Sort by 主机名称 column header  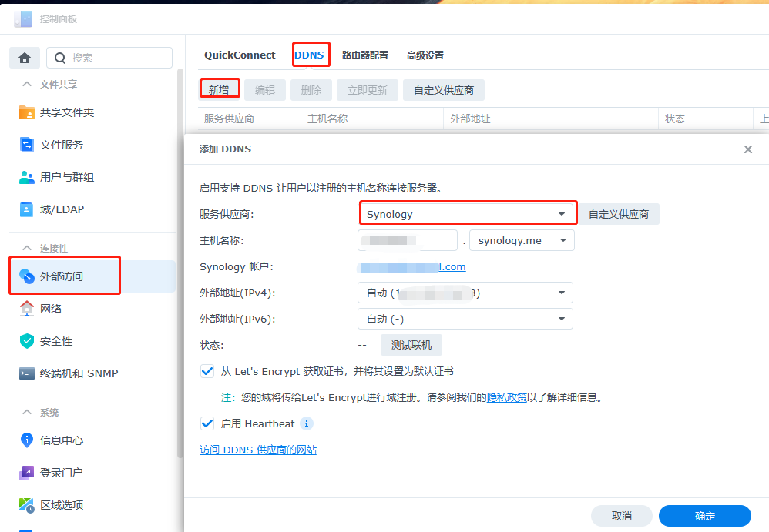tap(372, 119)
